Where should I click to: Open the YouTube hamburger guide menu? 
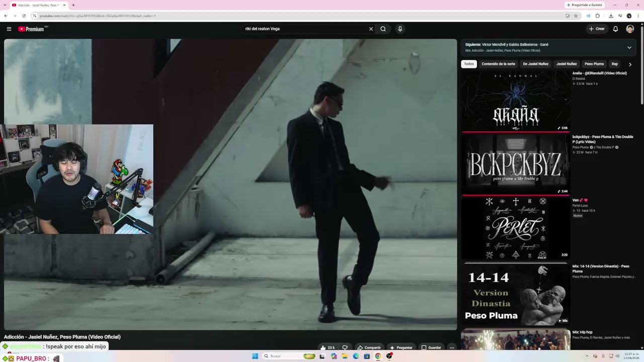click(9, 29)
